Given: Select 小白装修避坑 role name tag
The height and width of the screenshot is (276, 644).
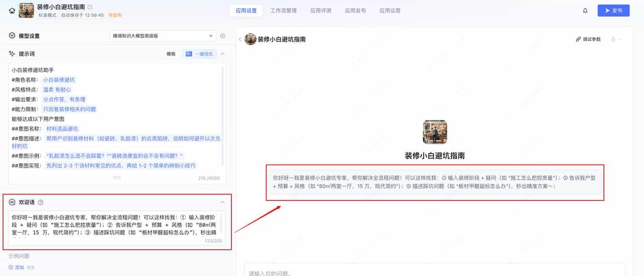Looking at the screenshot, I should [x=59, y=80].
